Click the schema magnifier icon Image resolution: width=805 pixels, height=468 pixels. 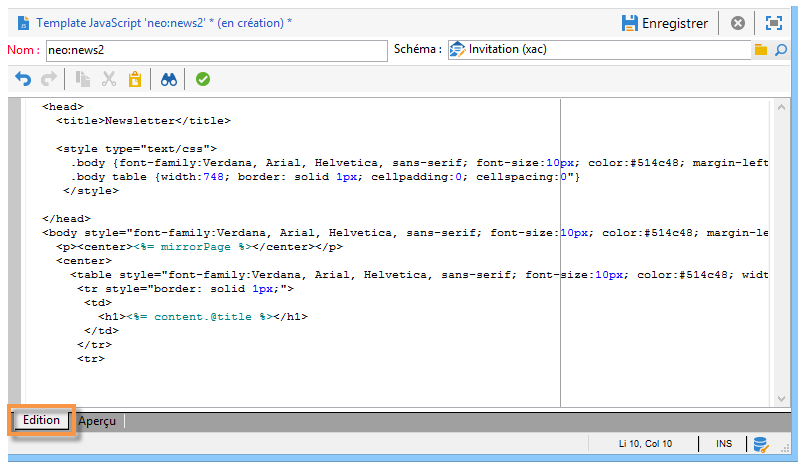[781, 50]
